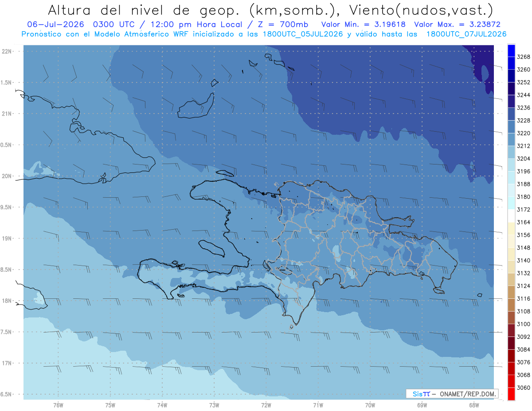The height and width of the screenshot is (411, 532).
Task: Click the colorbar value '3156'
Action: coord(524,235)
